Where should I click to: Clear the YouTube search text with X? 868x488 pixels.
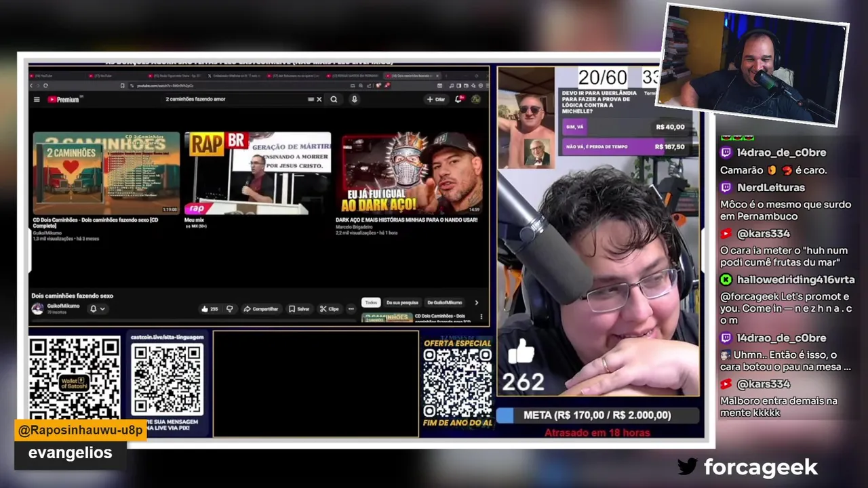(319, 100)
